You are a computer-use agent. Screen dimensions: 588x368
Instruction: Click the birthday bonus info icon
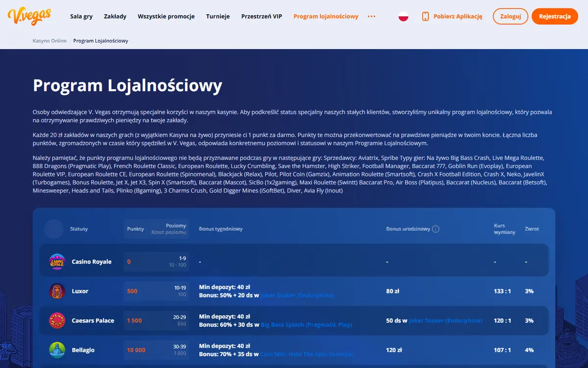click(436, 229)
